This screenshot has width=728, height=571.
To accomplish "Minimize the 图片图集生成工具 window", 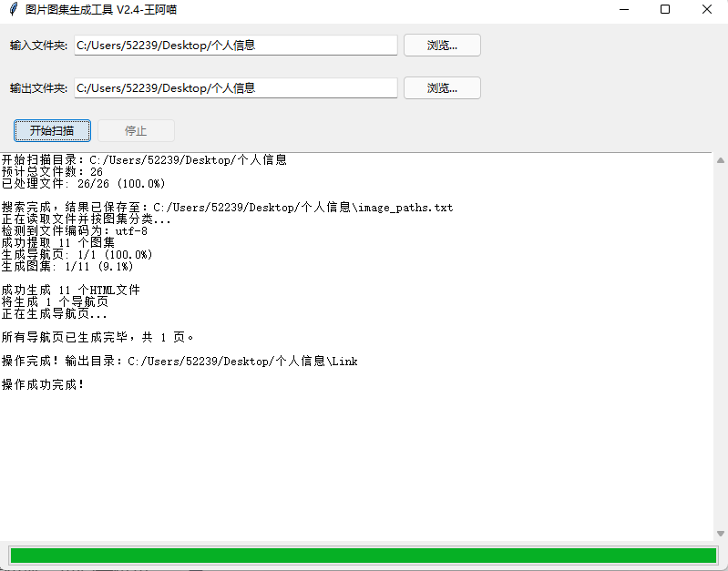I will click(624, 9).
